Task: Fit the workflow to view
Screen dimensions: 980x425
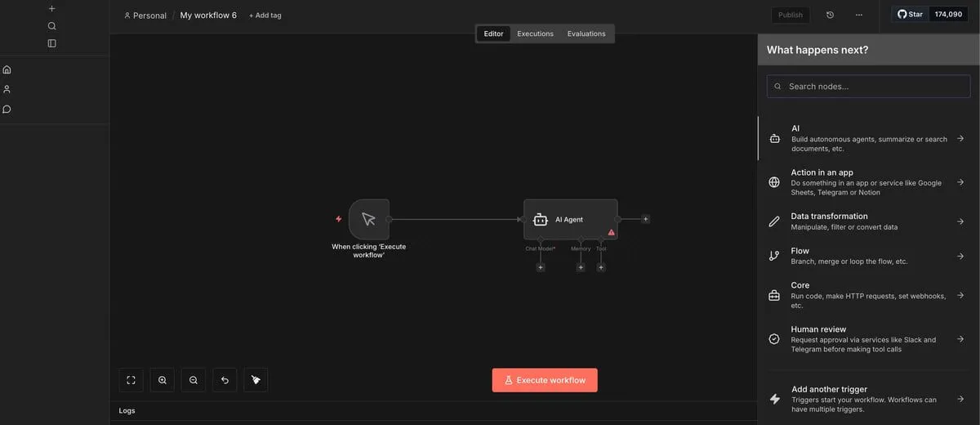Action: click(x=131, y=380)
